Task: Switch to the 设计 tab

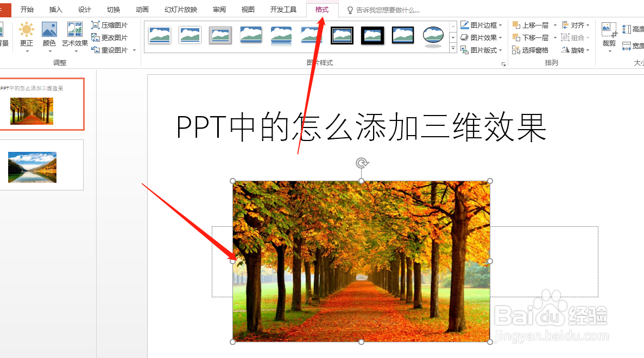Action: pyautogui.click(x=85, y=9)
